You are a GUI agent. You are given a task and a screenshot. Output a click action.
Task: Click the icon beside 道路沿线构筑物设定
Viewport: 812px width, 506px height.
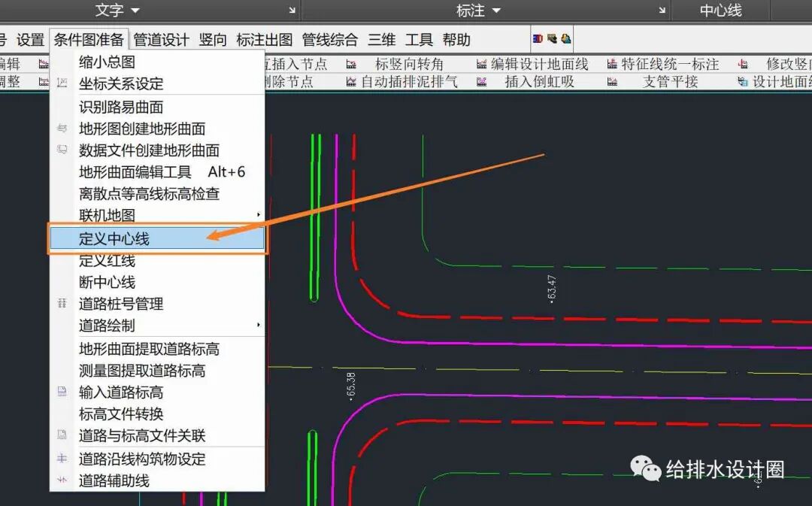(x=62, y=459)
